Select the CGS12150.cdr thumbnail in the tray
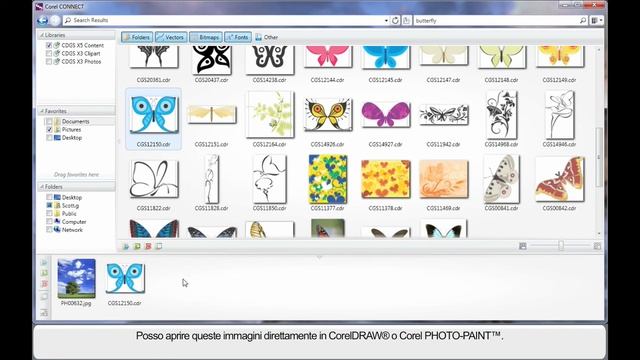Screen dimensions: 640x360 125,278
